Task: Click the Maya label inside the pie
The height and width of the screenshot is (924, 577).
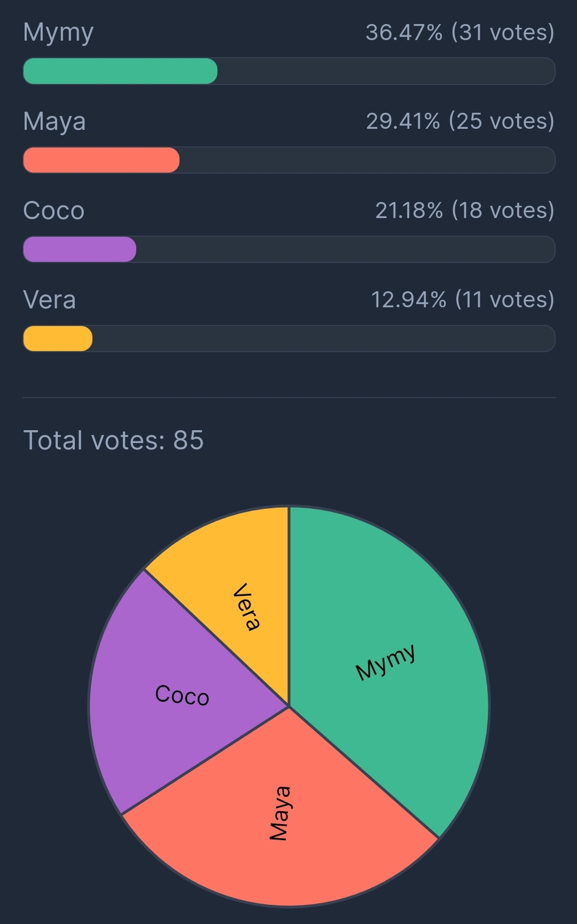Action: pyautogui.click(x=280, y=813)
